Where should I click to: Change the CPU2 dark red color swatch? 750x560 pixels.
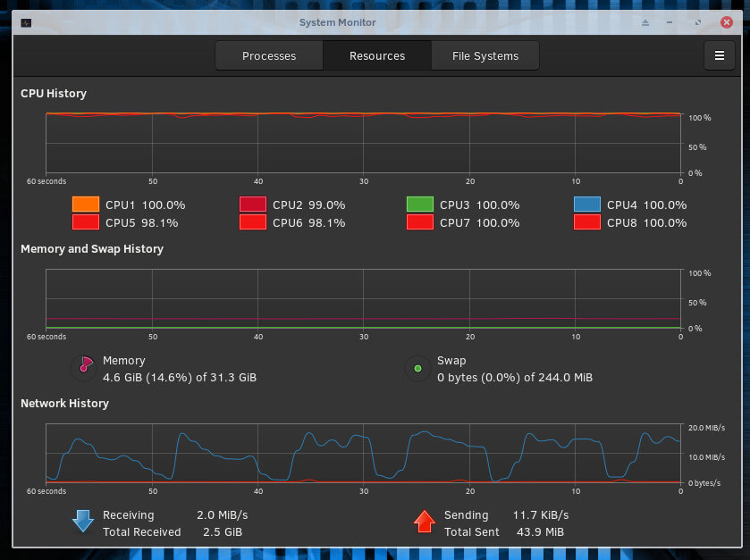[x=253, y=204]
